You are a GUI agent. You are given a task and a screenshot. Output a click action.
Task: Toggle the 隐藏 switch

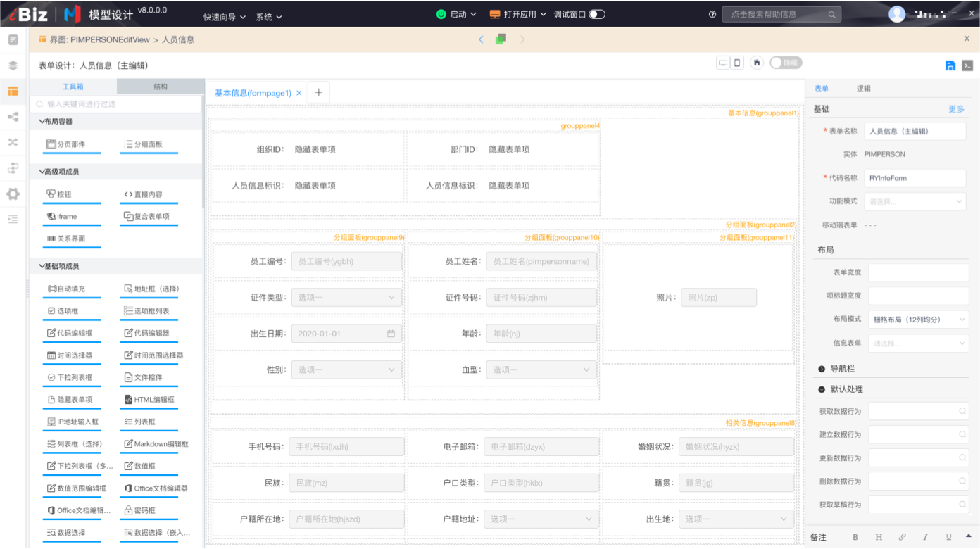pos(786,63)
